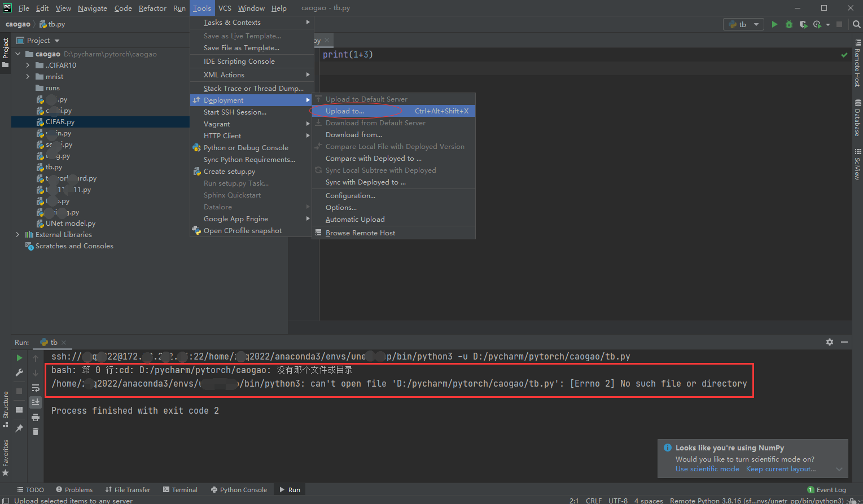Click the restore layout icon in Run panel
The width and height of the screenshot is (863, 504).
[x=19, y=410]
